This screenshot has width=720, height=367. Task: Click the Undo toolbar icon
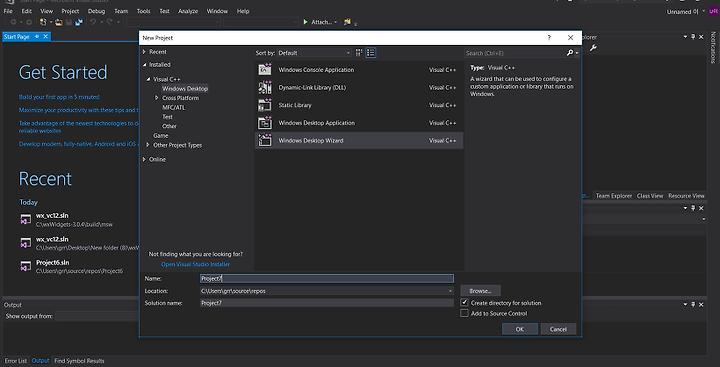93,22
